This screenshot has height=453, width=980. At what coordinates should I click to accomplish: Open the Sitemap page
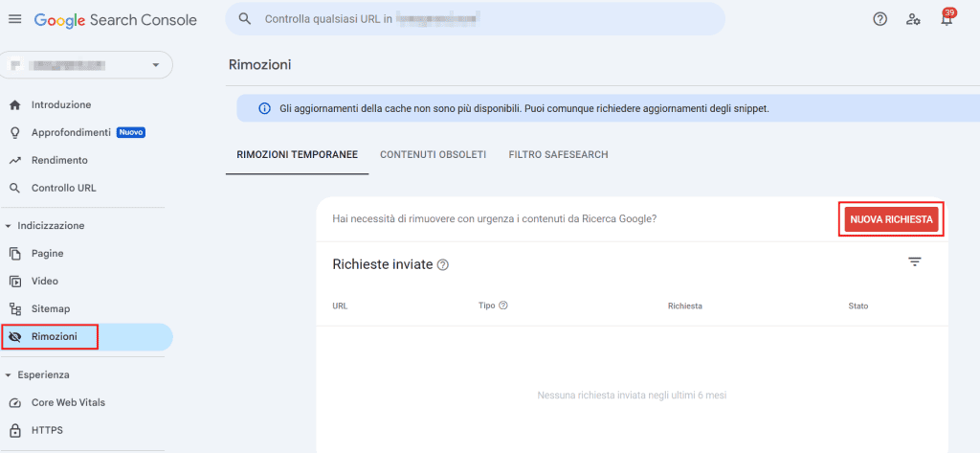pos(50,308)
